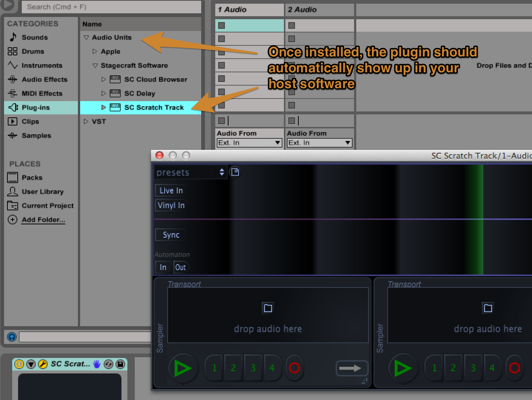The height and width of the screenshot is (400, 532).
Task: Select the Sounds category
Action: (35, 37)
